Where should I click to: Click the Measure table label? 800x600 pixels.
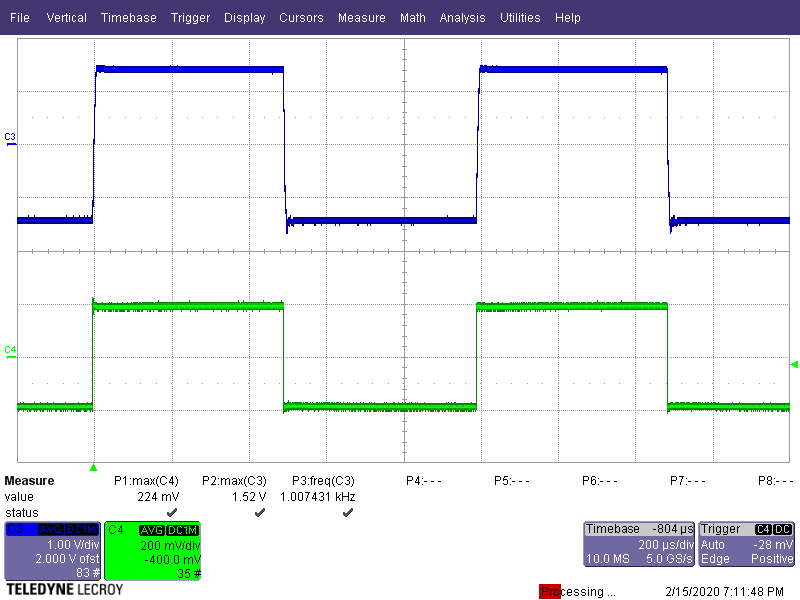coord(29,481)
